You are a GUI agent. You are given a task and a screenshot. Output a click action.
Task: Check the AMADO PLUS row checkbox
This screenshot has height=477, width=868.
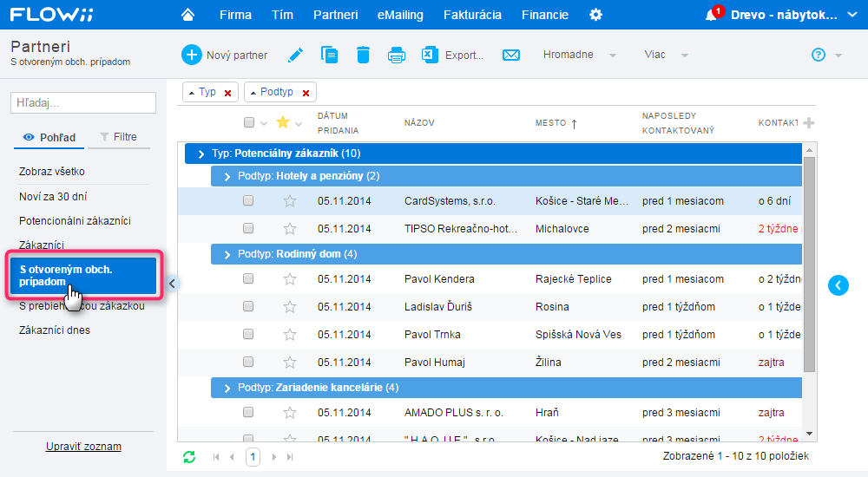click(x=248, y=412)
